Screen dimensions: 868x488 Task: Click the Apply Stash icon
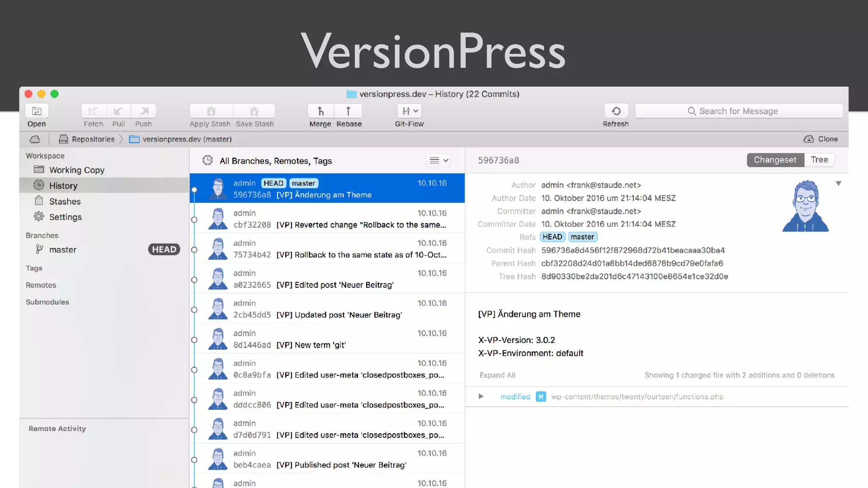(211, 111)
